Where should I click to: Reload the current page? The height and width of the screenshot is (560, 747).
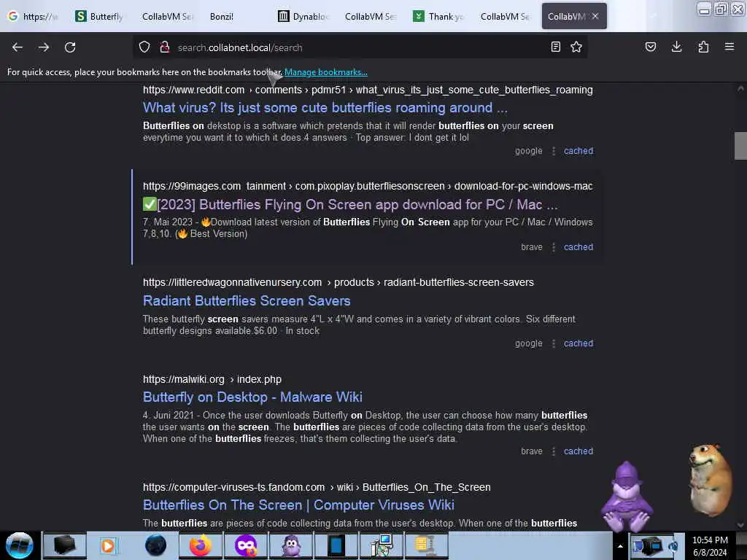70,47
